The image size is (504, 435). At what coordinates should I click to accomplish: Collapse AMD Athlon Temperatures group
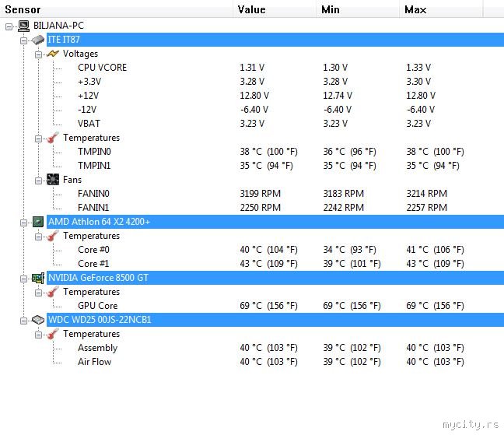point(38,237)
